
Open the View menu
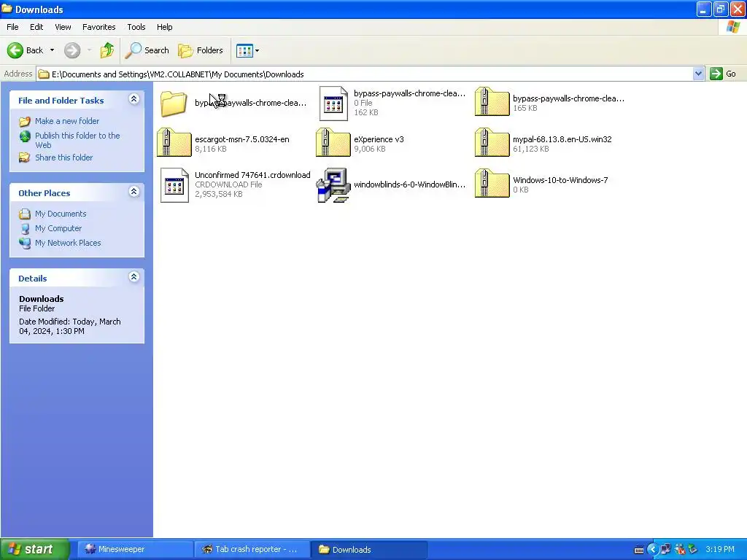point(63,27)
